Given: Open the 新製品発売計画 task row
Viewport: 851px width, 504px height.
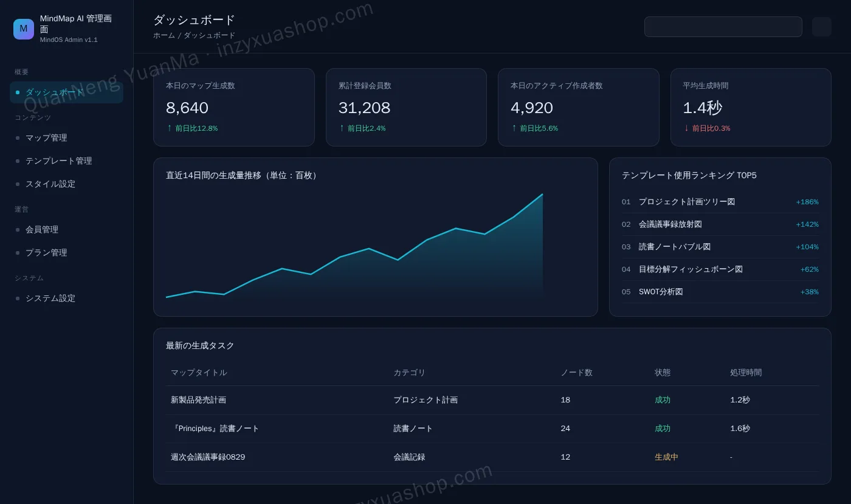Looking at the screenshot, I should pos(492,400).
